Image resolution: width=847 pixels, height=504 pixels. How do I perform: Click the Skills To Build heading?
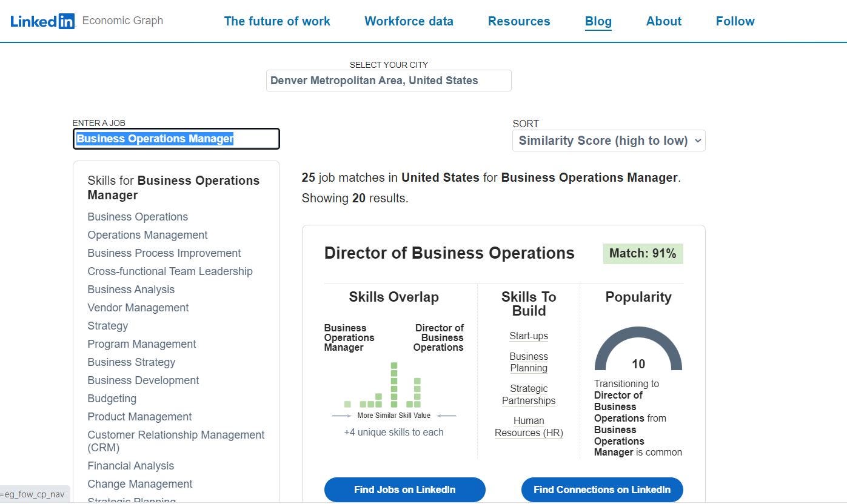pos(529,304)
